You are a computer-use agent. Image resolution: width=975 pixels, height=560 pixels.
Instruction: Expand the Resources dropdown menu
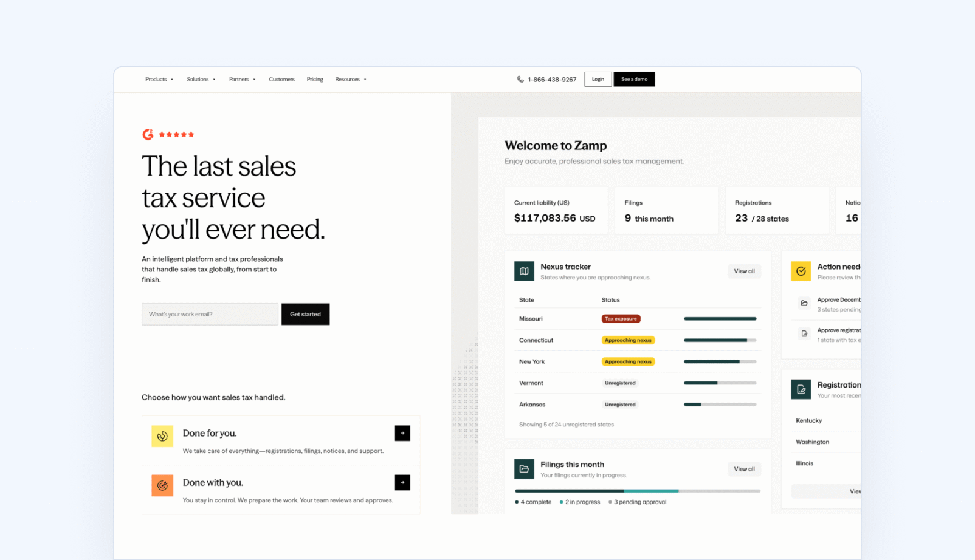pyautogui.click(x=351, y=79)
